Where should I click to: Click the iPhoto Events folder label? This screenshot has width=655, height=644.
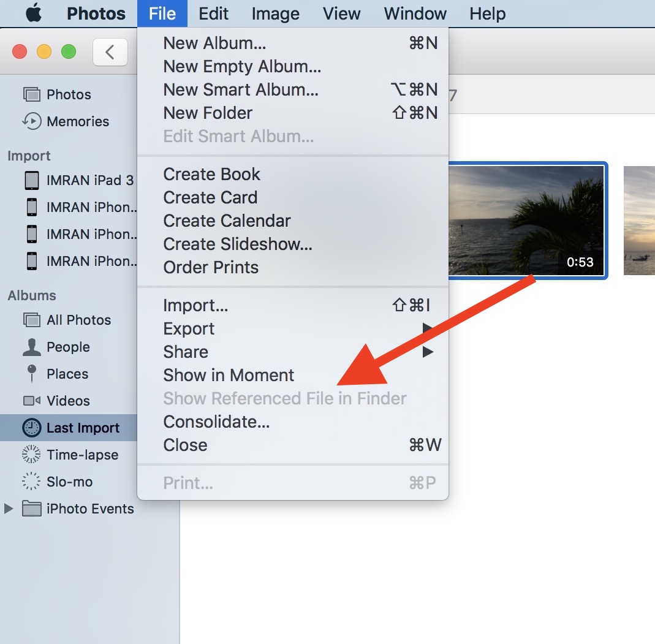point(90,508)
